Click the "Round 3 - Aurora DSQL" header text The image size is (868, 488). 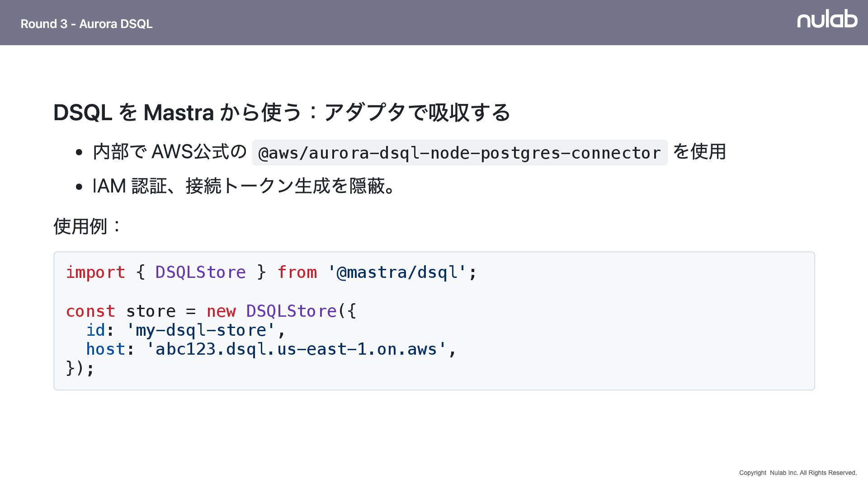coord(86,24)
